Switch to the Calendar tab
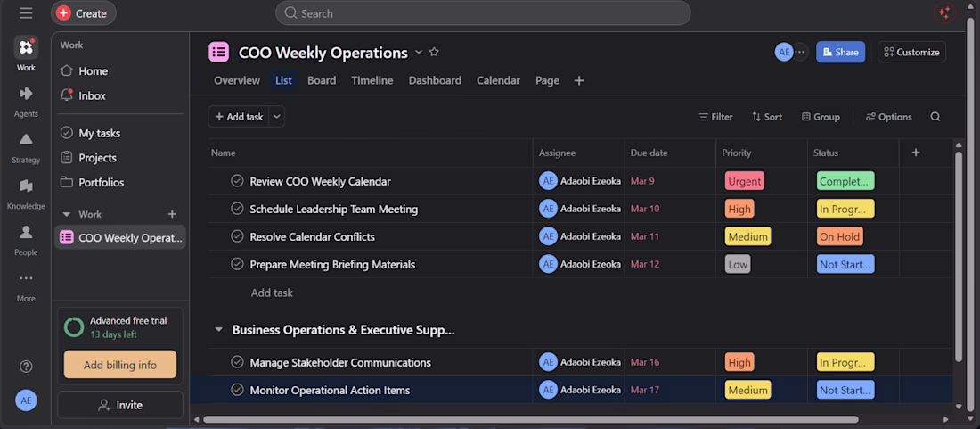980x429 pixels. point(498,80)
